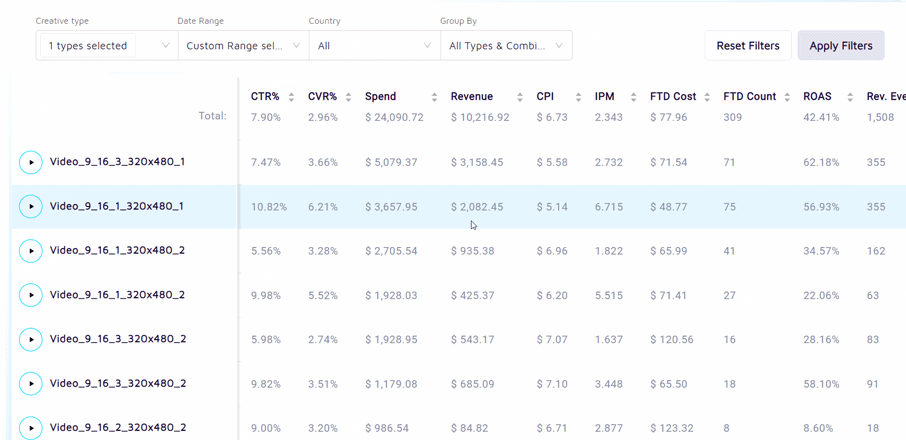Click the ROAS column header label
Screen dimensions: 906x440
(817, 97)
